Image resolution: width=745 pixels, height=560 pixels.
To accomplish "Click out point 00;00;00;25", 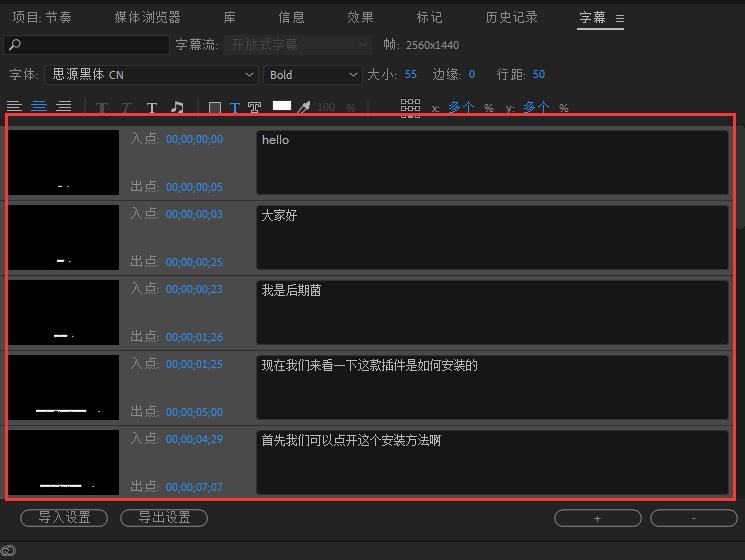I will coord(194,262).
